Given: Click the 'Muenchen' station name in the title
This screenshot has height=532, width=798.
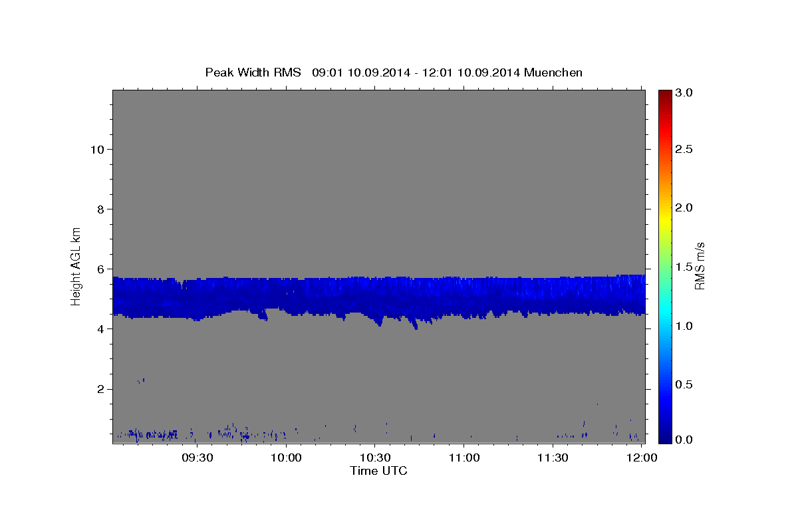Looking at the screenshot, I should [x=553, y=72].
